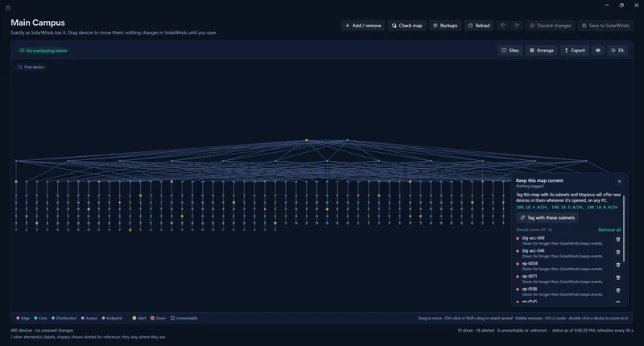644x346 pixels.
Task: Click the Down legend entry
Action: (x=158, y=318)
